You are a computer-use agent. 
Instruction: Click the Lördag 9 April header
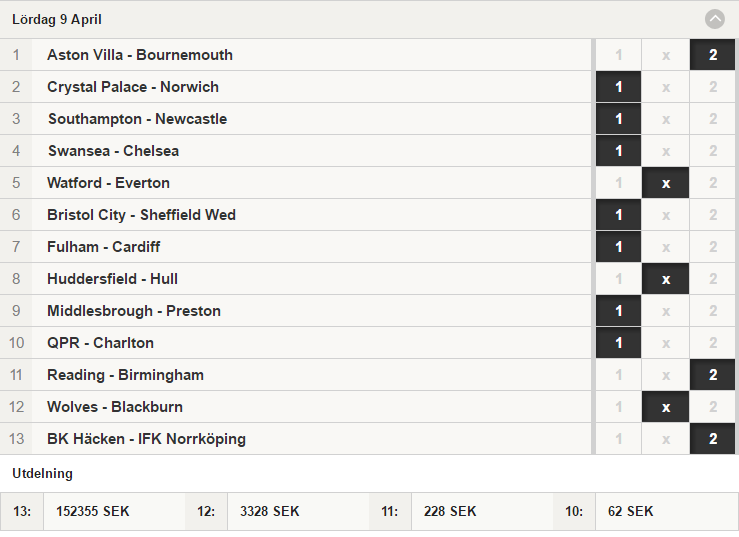tap(57, 19)
